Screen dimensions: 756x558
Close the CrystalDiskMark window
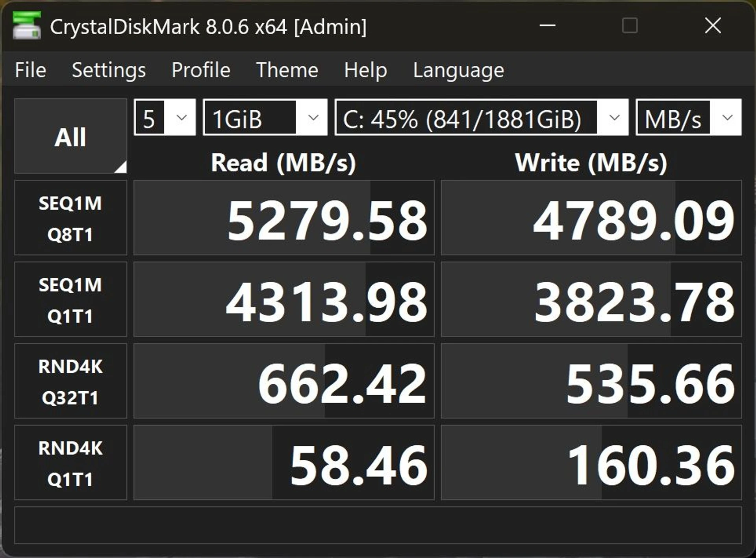pyautogui.click(x=712, y=26)
